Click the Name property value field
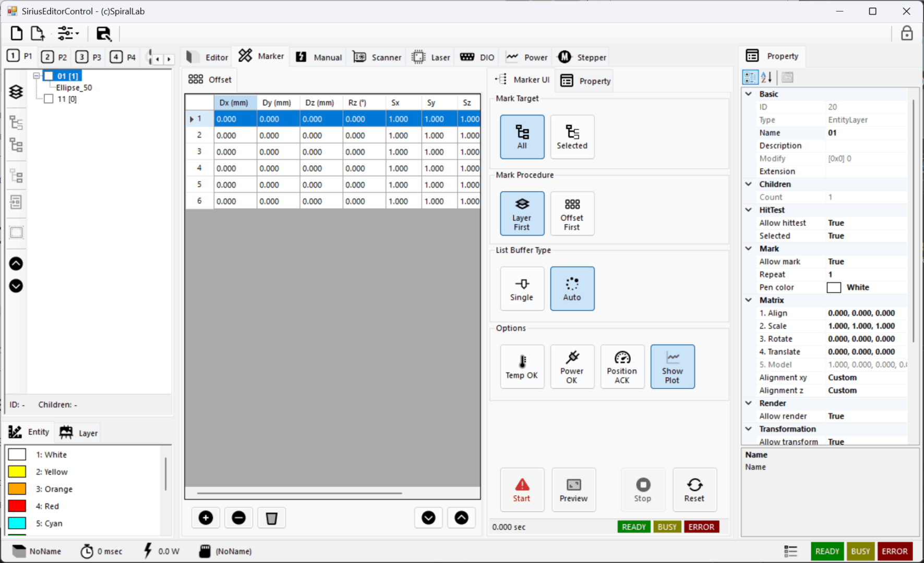The image size is (924, 563). [866, 133]
